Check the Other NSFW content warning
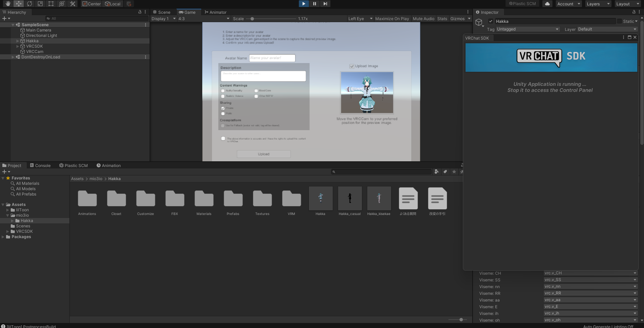 pyautogui.click(x=256, y=96)
